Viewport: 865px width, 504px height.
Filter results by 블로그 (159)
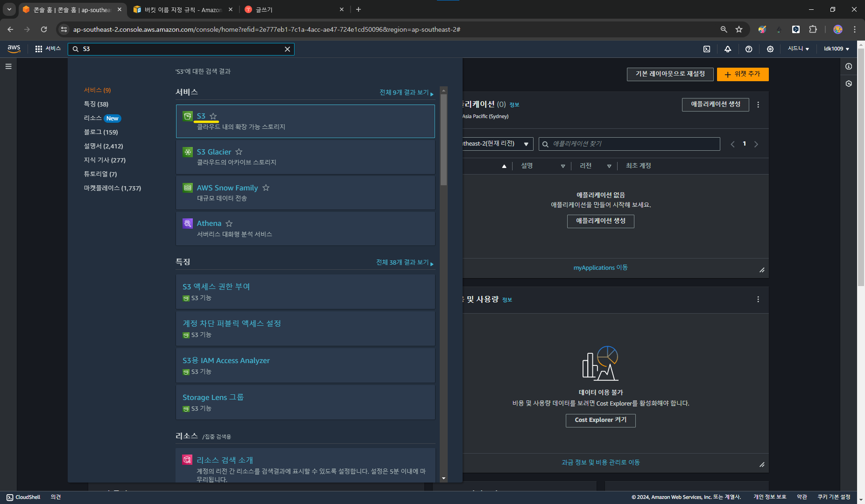tap(101, 132)
